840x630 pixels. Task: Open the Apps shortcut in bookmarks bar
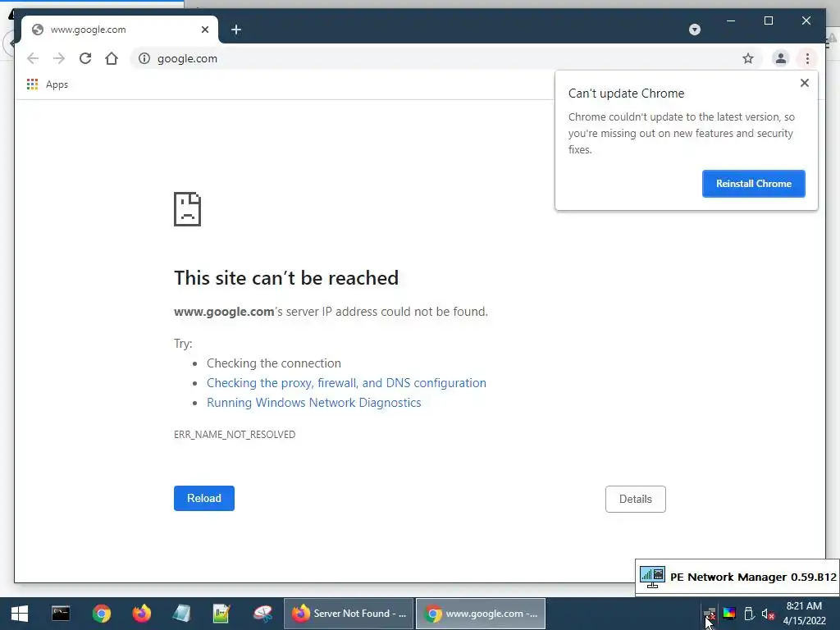[48, 84]
